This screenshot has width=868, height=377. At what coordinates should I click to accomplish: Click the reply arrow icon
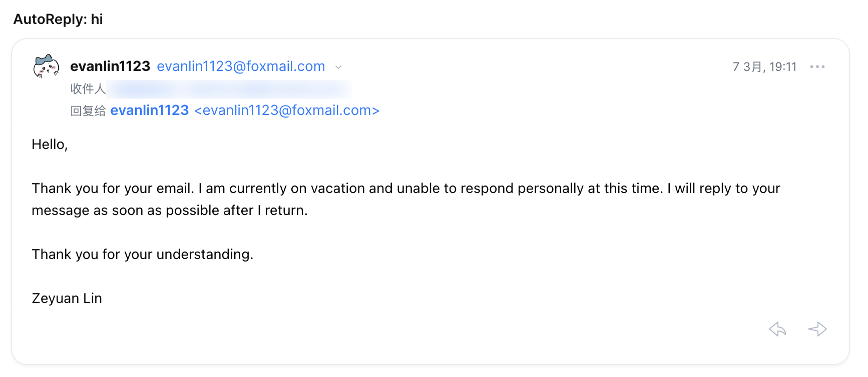tap(777, 329)
